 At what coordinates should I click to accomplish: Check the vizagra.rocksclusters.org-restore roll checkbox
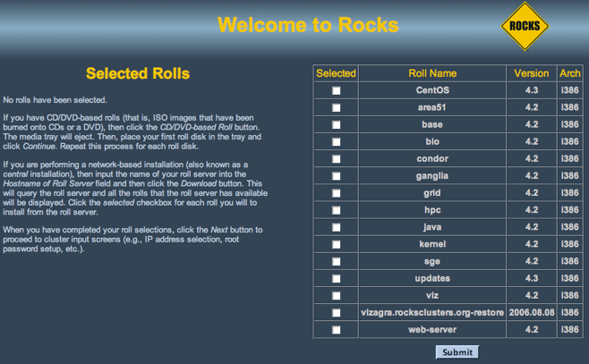tap(337, 312)
